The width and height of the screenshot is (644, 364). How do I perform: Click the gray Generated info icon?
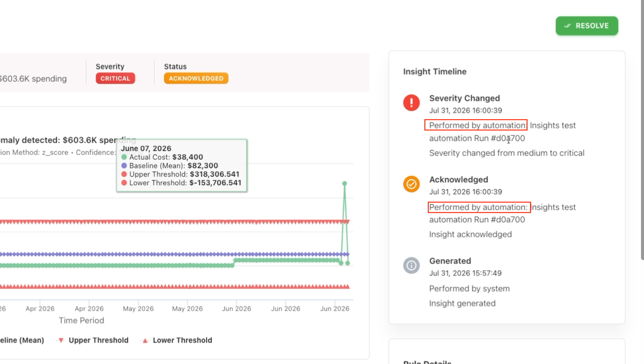coord(411,265)
